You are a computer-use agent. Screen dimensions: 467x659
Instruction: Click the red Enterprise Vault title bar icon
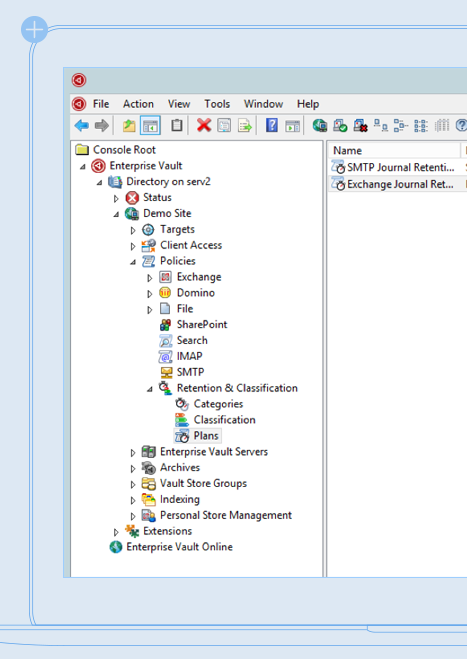click(x=79, y=80)
